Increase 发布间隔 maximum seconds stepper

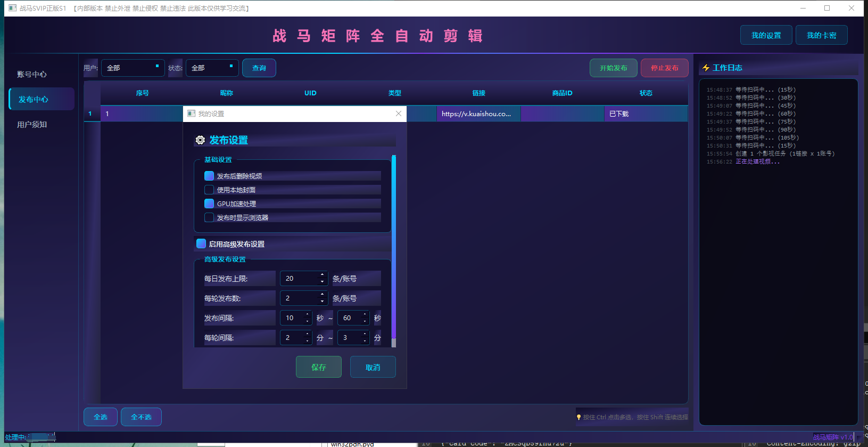pos(365,314)
